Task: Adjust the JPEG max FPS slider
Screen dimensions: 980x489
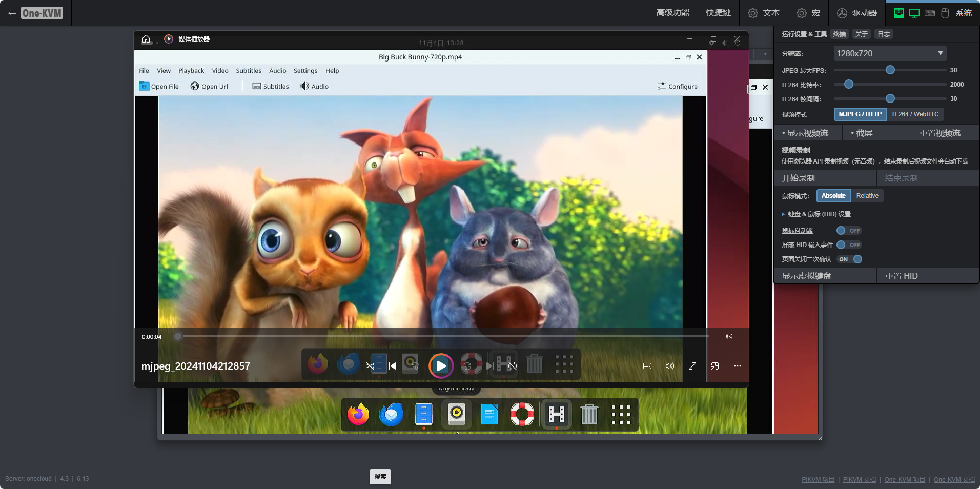Action: 890,70
